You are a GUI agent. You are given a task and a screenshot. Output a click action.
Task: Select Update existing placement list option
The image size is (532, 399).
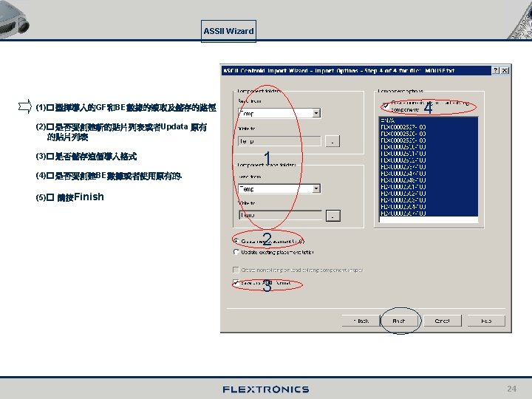[236, 252]
